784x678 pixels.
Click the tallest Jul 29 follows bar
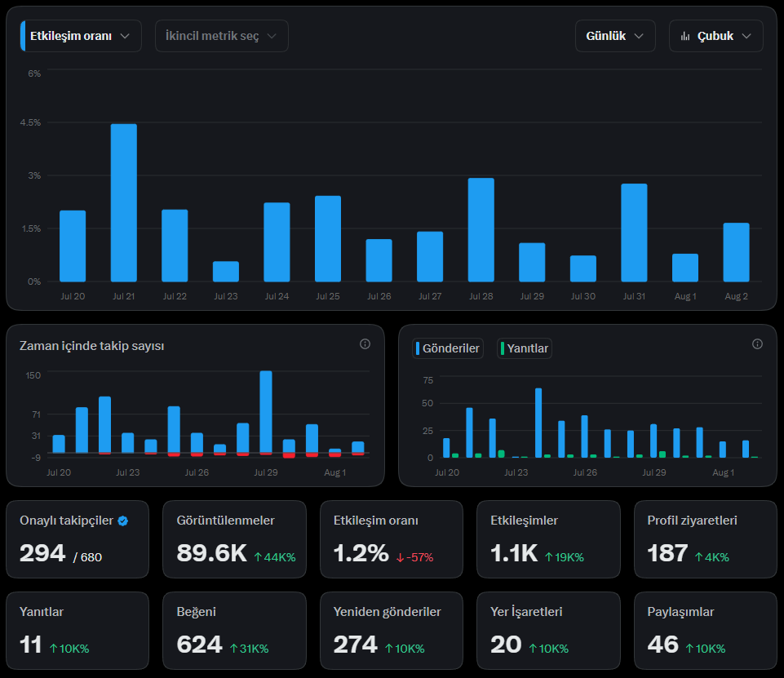tap(266, 412)
